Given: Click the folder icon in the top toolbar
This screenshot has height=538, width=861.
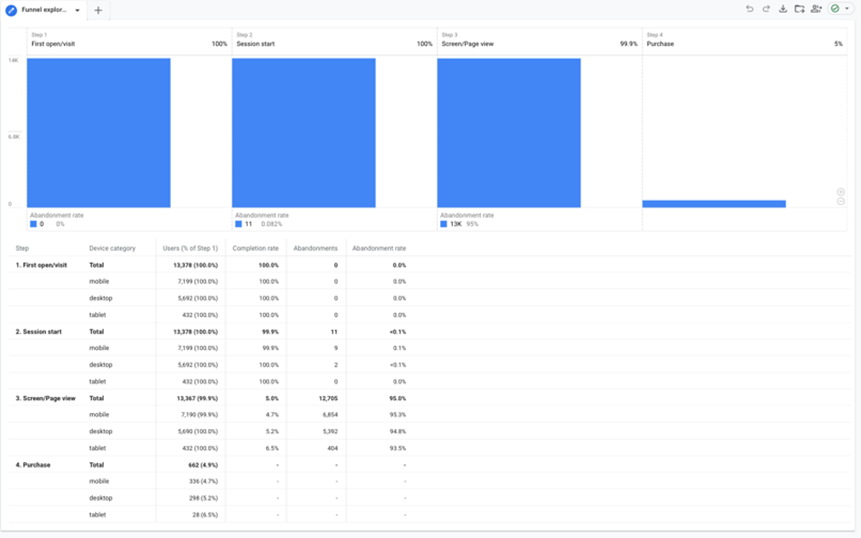Looking at the screenshot, I should (x=799, y=9).
